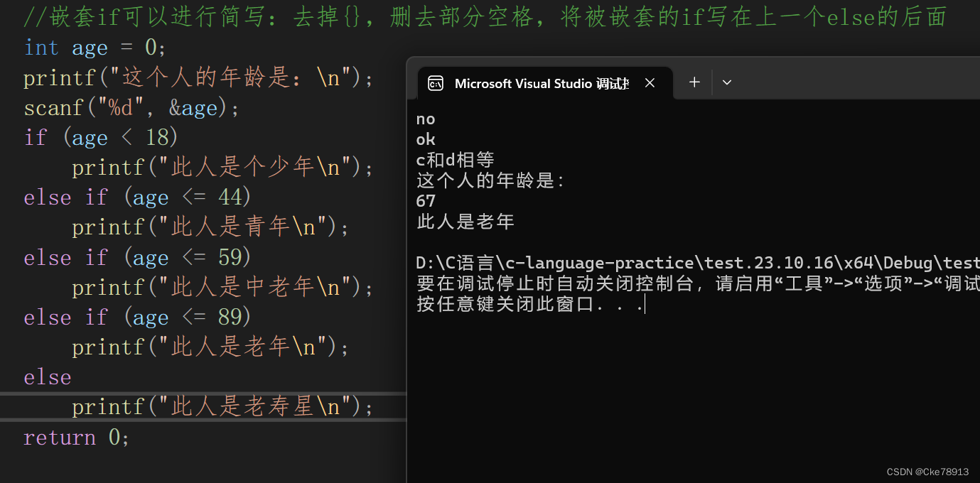Screen dimensions: 980x483
Task: Click the line "return 0;"
Action: point(77,438)
